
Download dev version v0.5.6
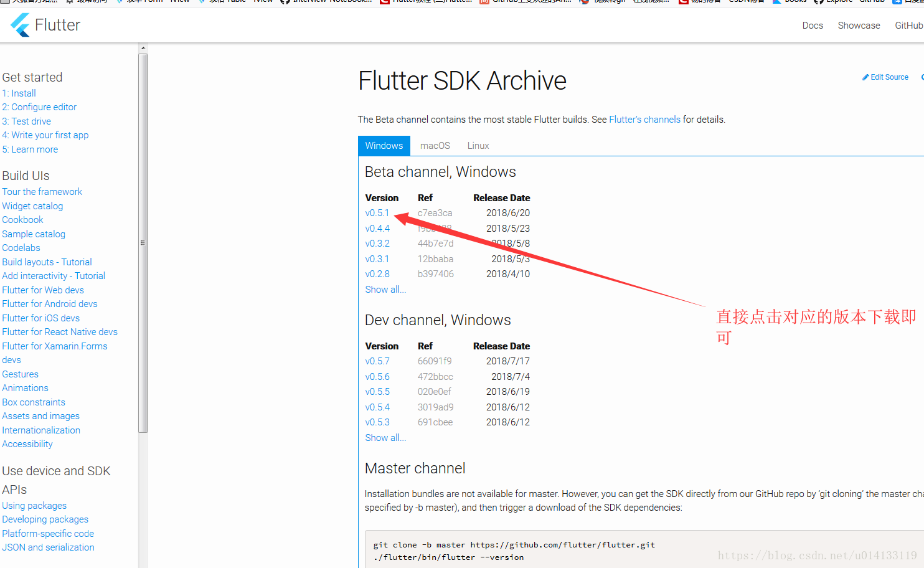click(377, 377)
